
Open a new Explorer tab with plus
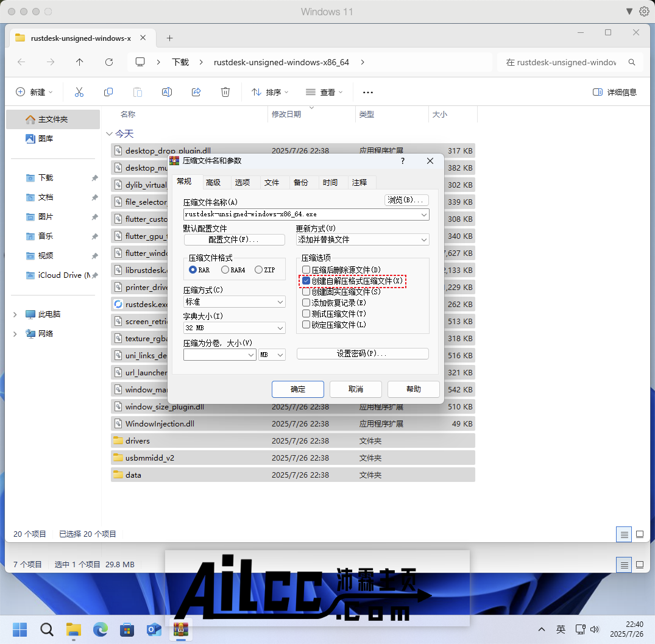(x=169, y=38)
